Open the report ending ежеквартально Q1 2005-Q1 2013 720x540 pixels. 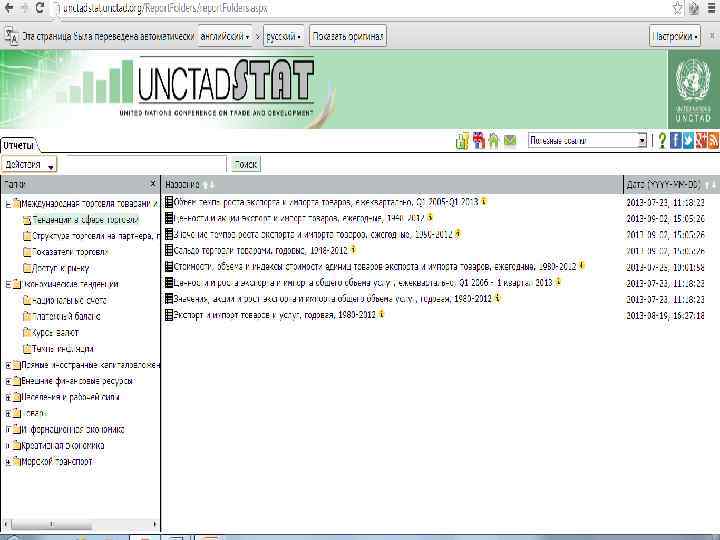[326, 202]
